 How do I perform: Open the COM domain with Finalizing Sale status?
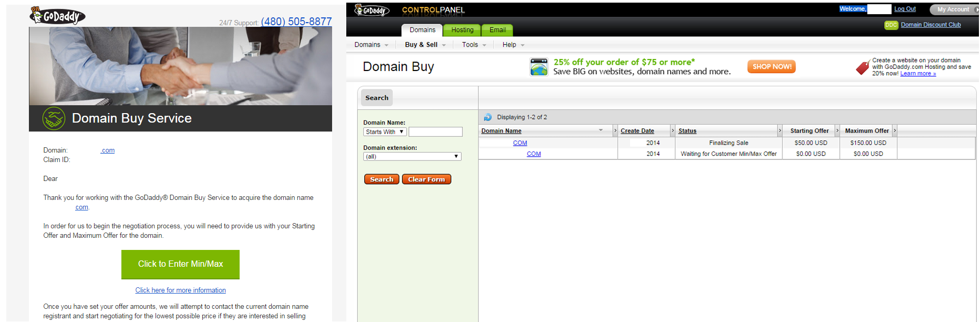(520, 143)
